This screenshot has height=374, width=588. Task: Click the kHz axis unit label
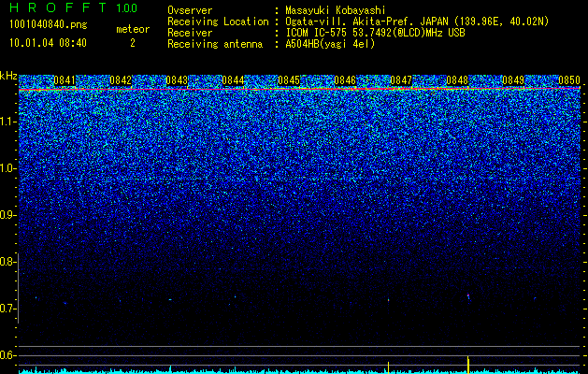pyautogui.click(x=8, y=76)
